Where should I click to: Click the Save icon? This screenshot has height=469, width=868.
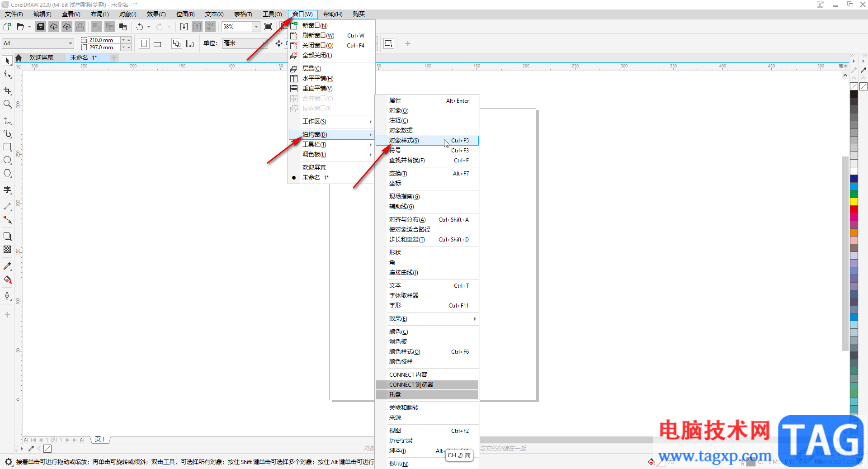coord(41,27)
